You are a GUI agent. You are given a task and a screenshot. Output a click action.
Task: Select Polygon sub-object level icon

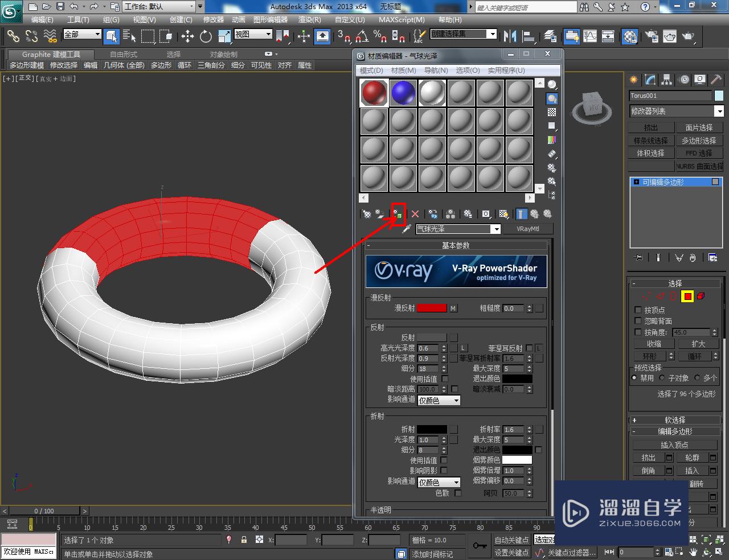[x=687, y=296]
